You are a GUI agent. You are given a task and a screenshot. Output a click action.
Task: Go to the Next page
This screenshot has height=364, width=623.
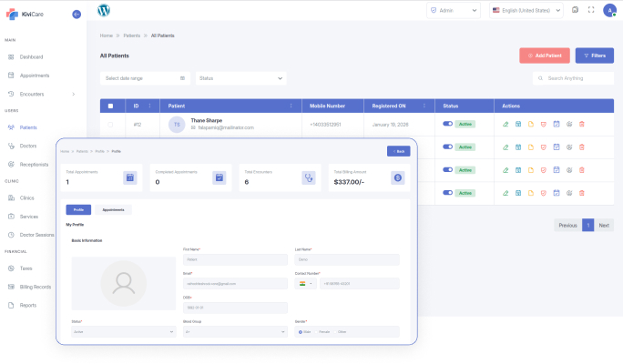[x=604, y=226]
